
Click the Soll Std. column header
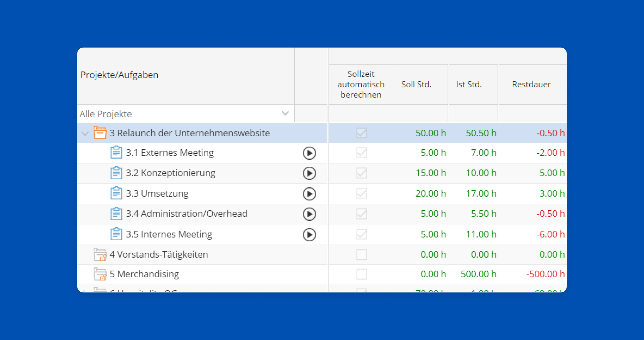pyautogui.click(x=416, y=84)
